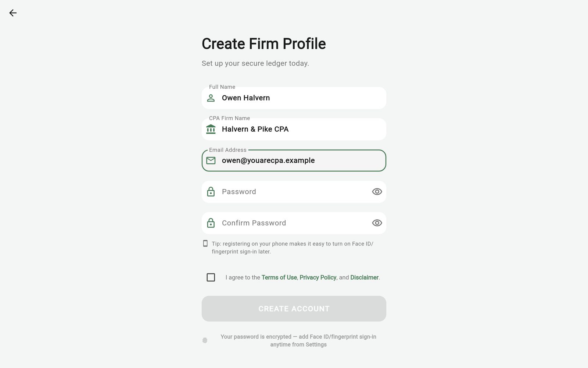Show Confirm Password with its eye icon
Image resolution: width=588 pixels, height=368 pixels.
pyautogui.click(x=377, y=223)
